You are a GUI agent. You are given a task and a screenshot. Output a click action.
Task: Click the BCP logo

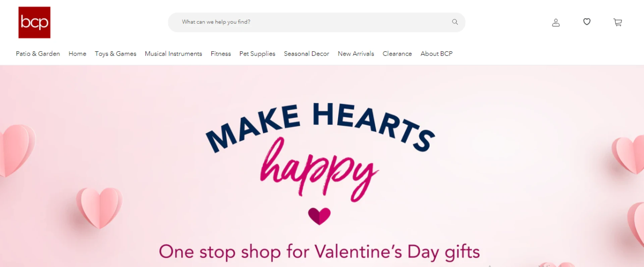[34, 22]
